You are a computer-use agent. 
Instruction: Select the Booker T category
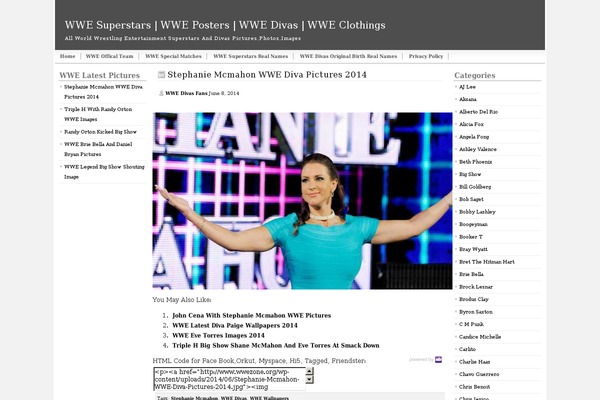pos(471,237)
